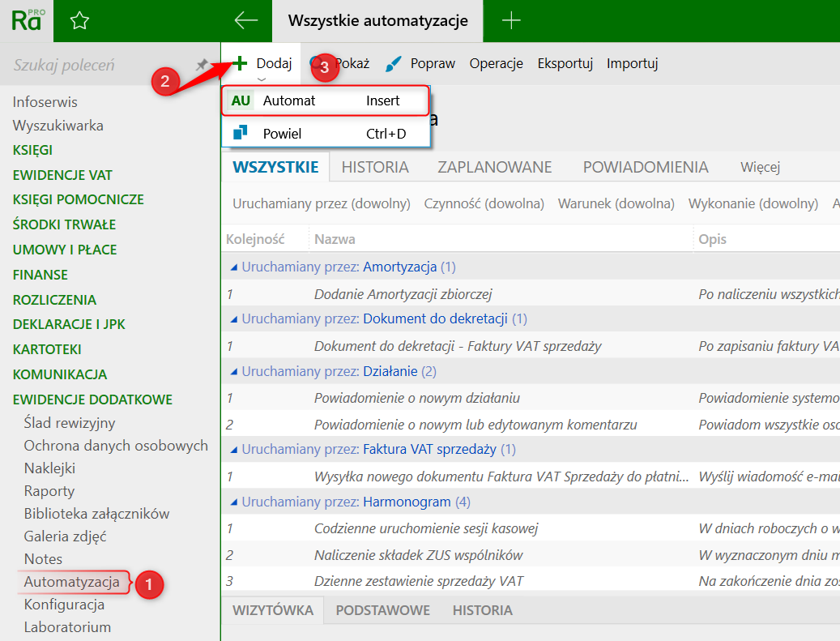
Task: Select row Codzienne uruchomienie sesji kasowej
Action: pyautogui.click(x=531, y=529)
